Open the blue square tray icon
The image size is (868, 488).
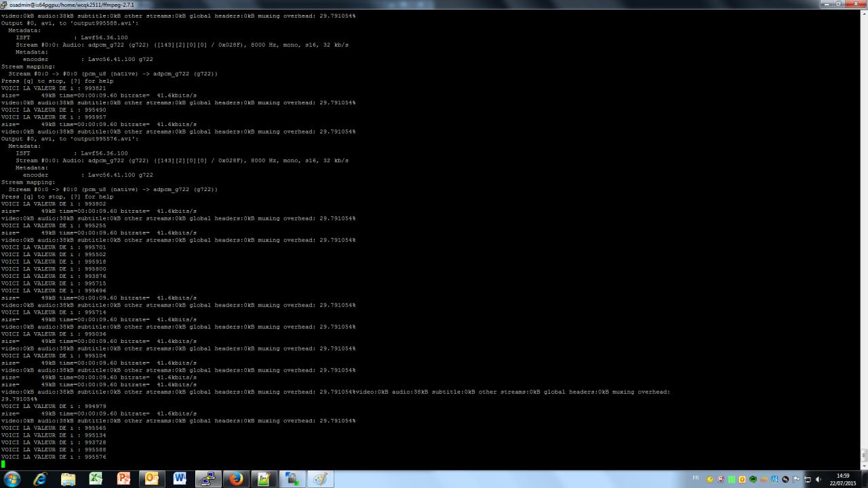(774, 479)
